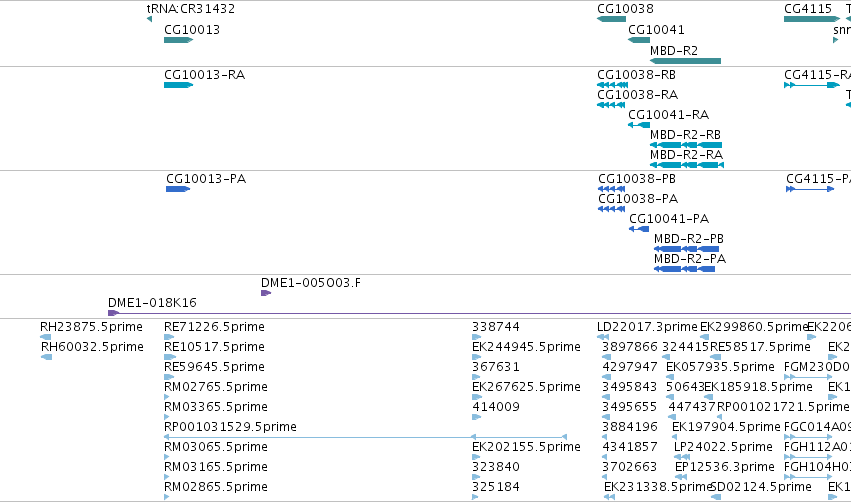Click the EK299860.5prime label
Screen dimensions: 851x502
753,327
